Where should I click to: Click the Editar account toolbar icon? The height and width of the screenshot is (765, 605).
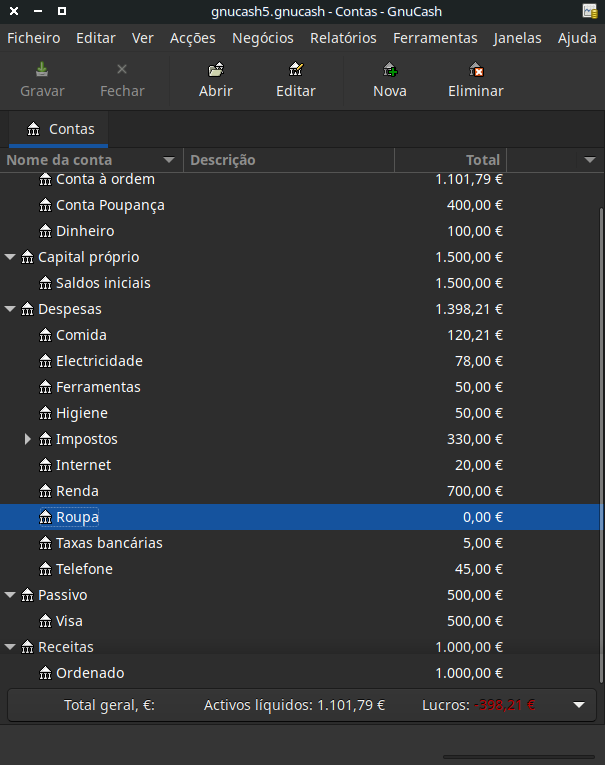point(295,70)
